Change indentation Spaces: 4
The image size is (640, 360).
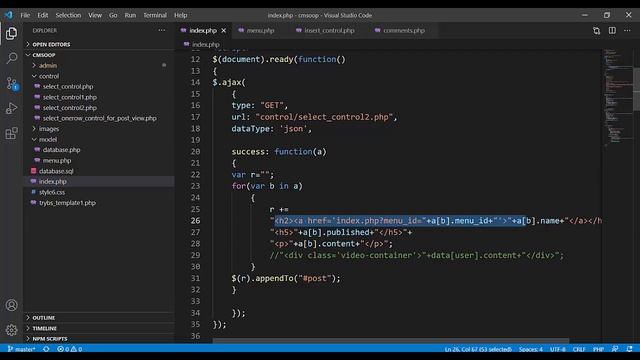(x=531, y=349)
